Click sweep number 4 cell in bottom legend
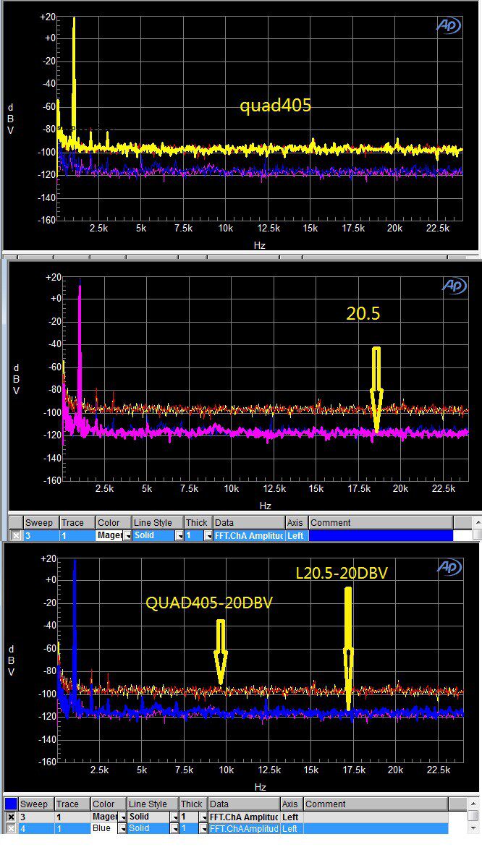The width and height of the screenshot is (482, 868). tap(36, 827)
